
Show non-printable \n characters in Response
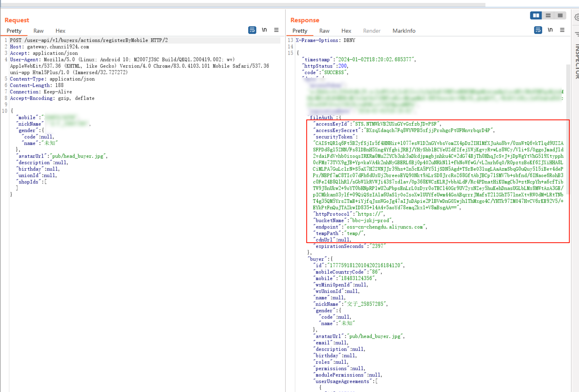tap(550, 30)
